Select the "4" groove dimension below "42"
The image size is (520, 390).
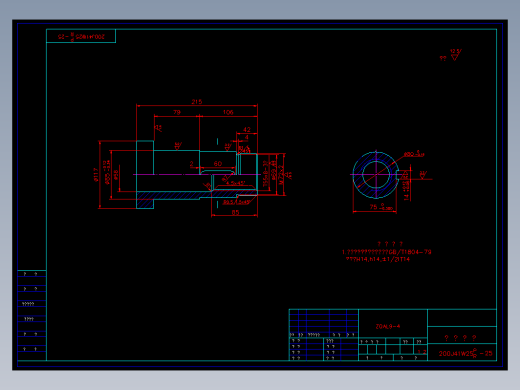point(247,137)
